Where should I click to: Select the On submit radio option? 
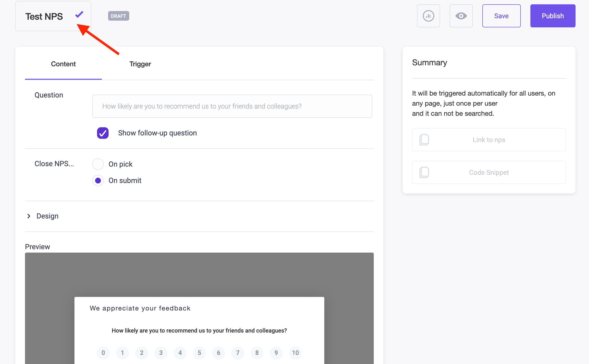tap(98, 181)
